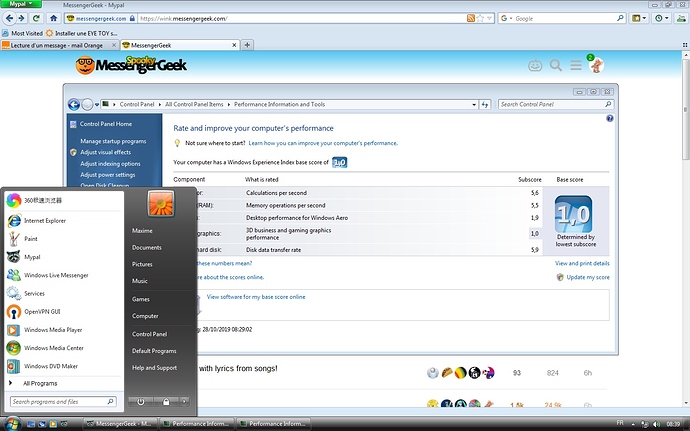Screen dimensions: 690x431
Task: Open the Google search engine dropdown
Action: tap(506, 18)
